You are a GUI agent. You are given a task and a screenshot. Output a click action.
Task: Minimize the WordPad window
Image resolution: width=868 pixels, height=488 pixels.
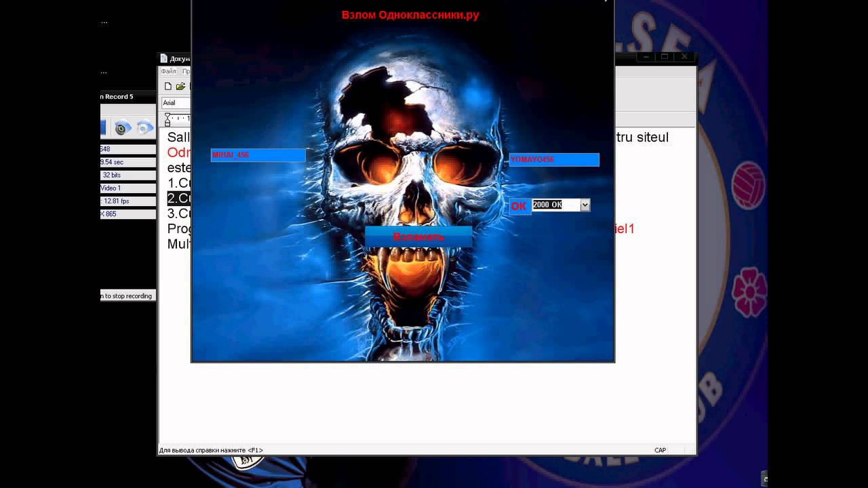pyautogui.click(x=647, y=57)
